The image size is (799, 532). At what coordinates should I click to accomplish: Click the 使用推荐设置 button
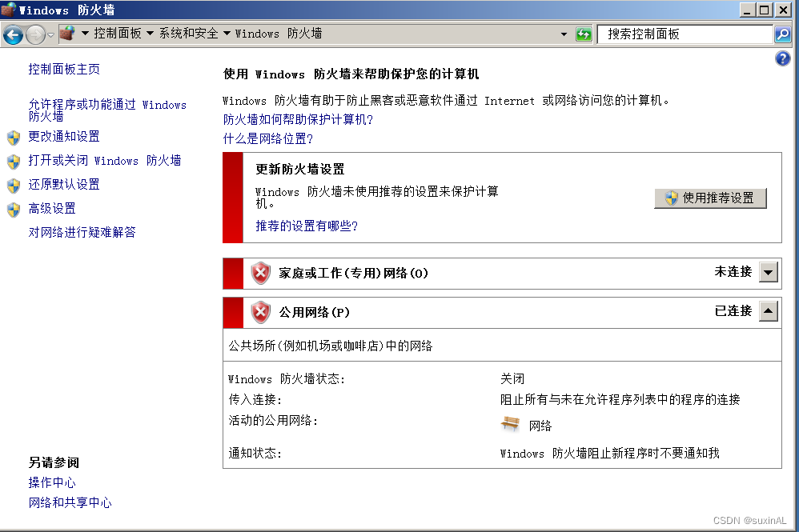[710, 198]
